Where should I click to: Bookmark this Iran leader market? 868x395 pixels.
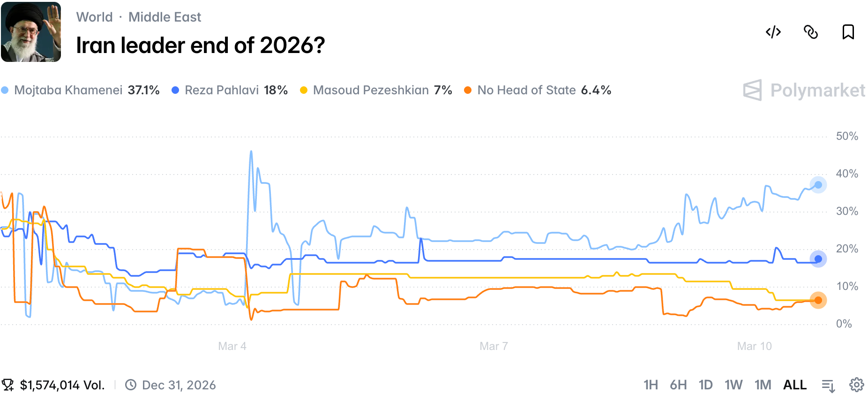848,32
